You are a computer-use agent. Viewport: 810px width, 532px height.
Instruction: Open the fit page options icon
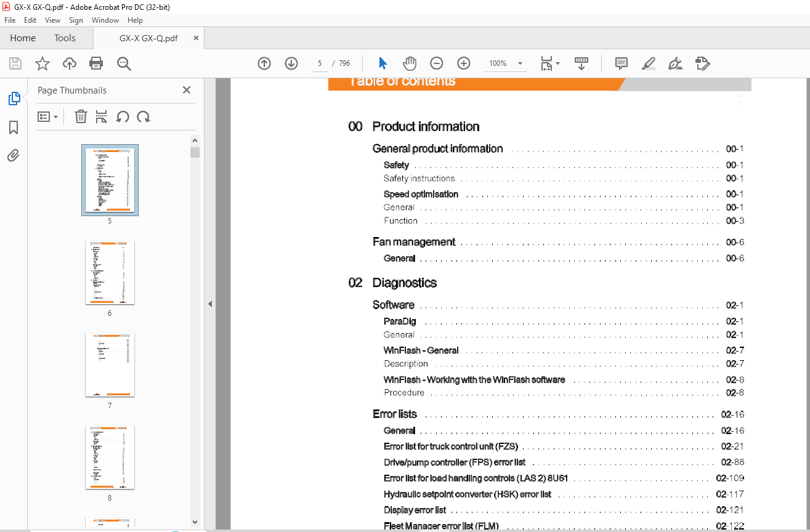pos(549,63)
